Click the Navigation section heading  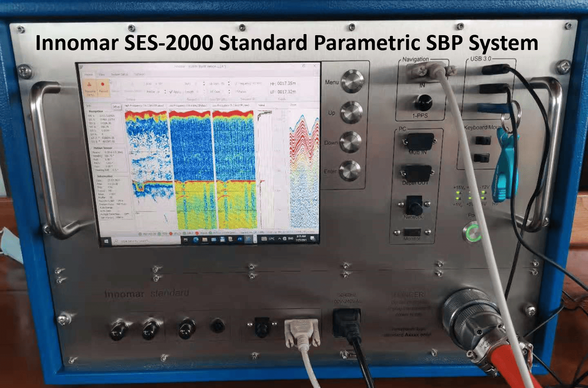tap(96, 111)
